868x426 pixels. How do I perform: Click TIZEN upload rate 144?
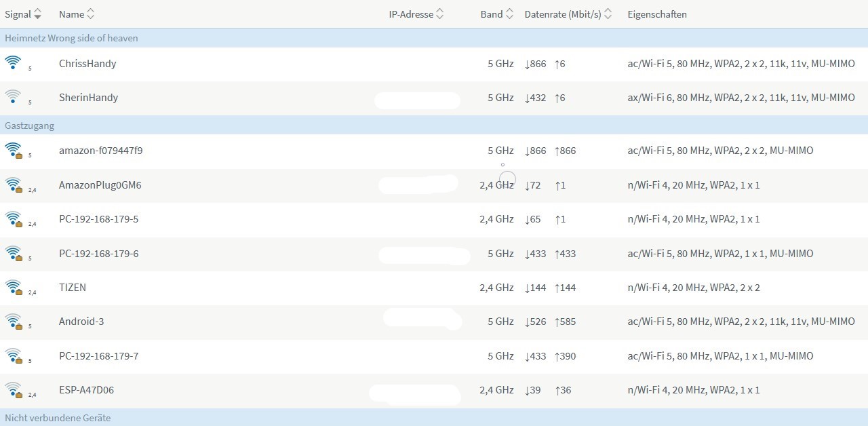565,288
